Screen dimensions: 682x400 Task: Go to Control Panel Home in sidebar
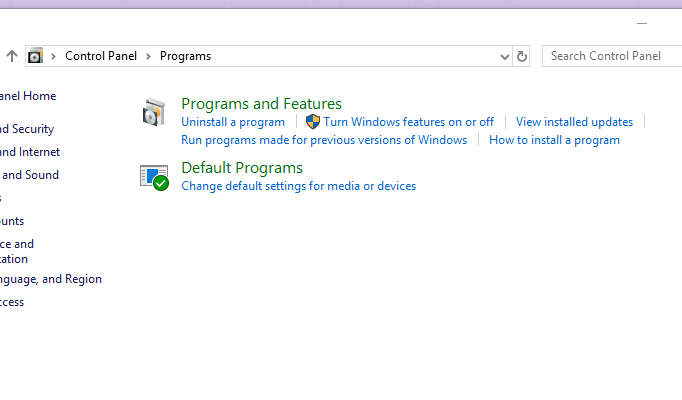point(28,96)
